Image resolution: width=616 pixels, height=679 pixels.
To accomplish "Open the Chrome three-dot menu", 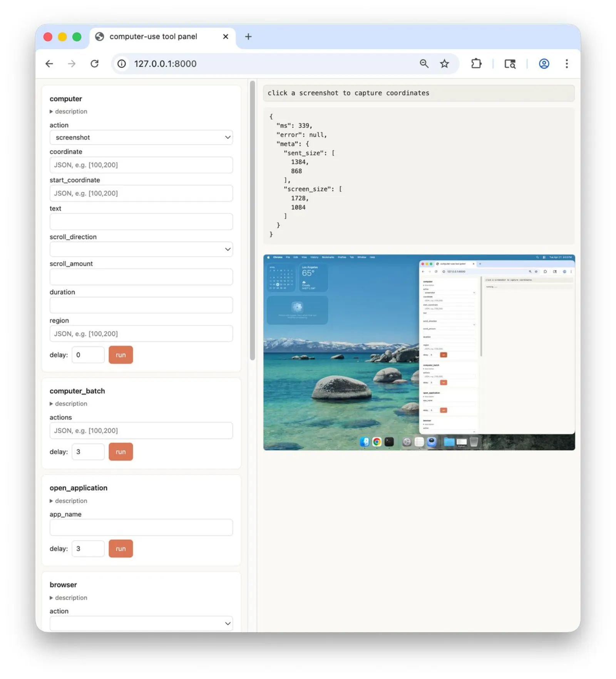I will pyautogui.click(x=566, y=64).
